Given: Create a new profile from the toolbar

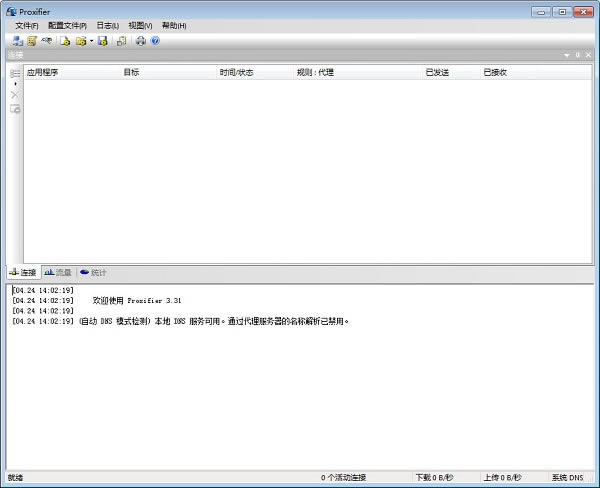Looking at the screenshot, I should [x=65, y=41].
